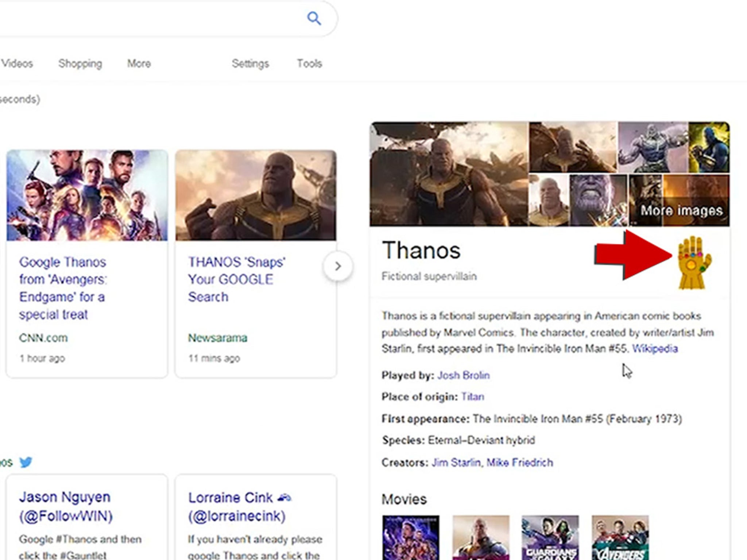
Task: Open the search Tools option
Action: point(309,63)
